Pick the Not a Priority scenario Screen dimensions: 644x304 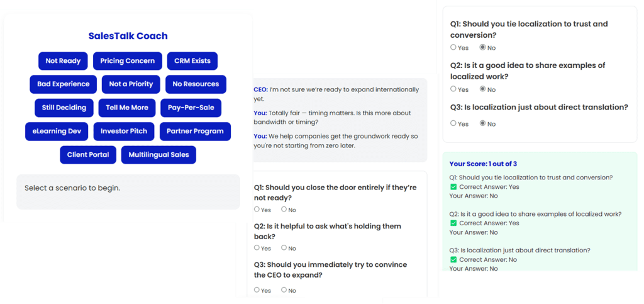pos(131,84)
